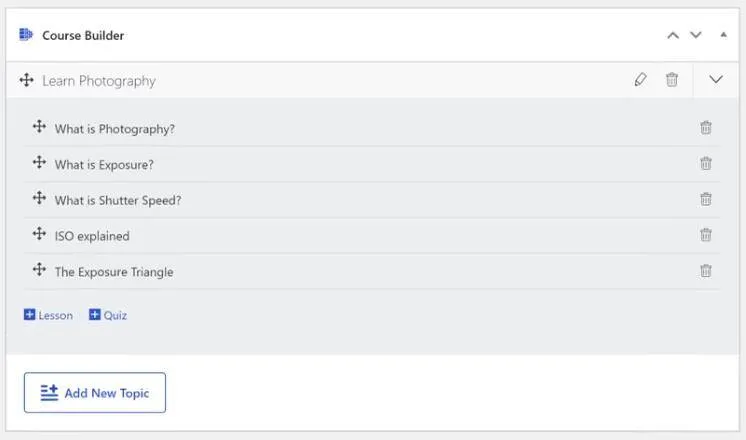Select the 'What is Shutter Speed?' lesson title

118,200
